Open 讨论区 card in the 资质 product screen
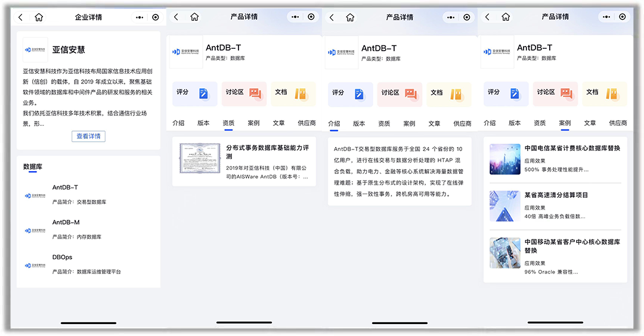The height and width of the screenshot is (336, 644). pyautogui.click(x=244, y=94)
